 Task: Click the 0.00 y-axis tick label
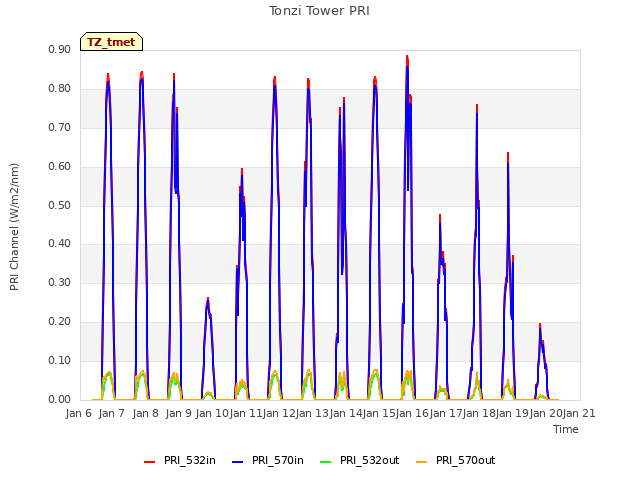coord(60,399)
